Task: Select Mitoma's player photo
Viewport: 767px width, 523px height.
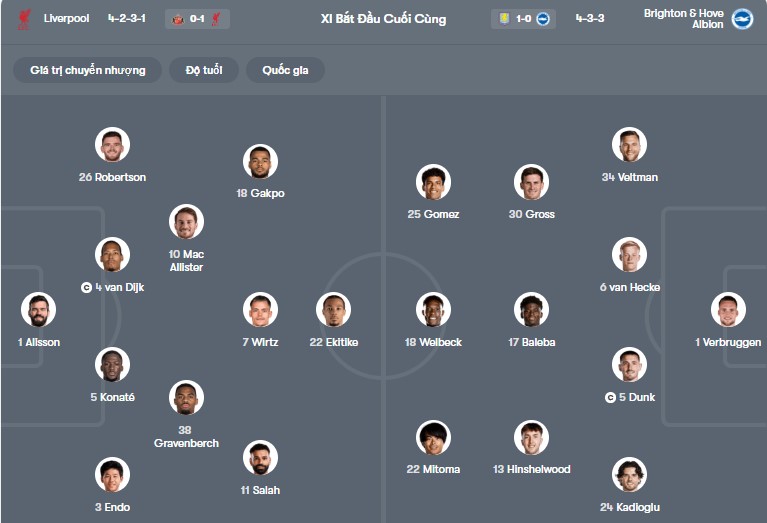Action: point(434,437)
